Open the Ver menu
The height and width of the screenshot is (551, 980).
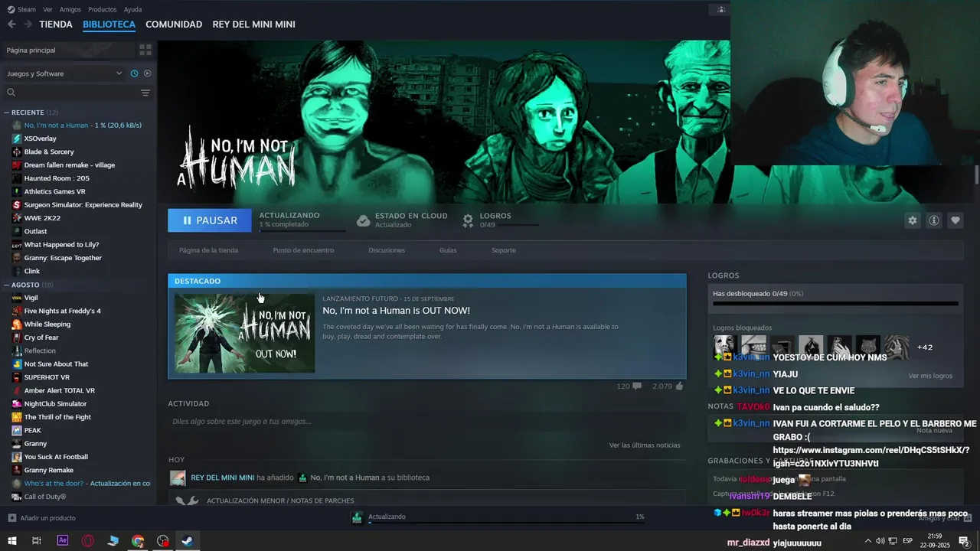click(47, 9)
